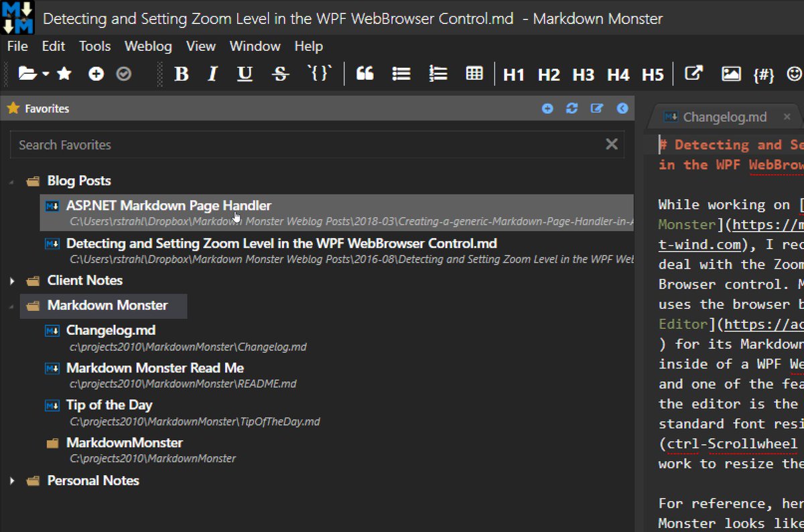Open the Tools menu
Viewport: 804px width, 532px height.
(95, 46)
